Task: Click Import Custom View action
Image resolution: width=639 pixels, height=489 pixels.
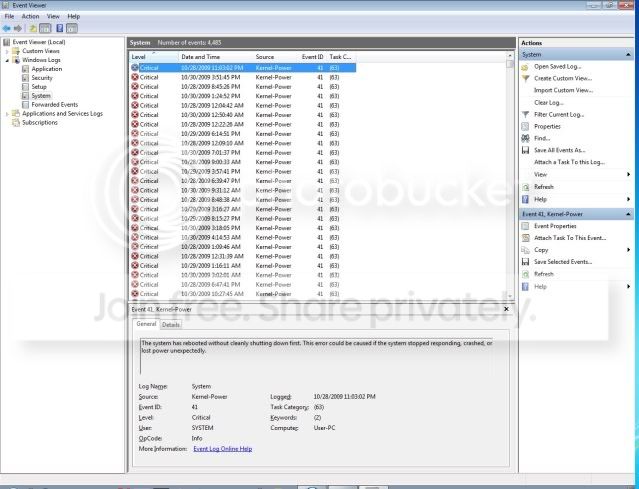Action: point(563,90)
